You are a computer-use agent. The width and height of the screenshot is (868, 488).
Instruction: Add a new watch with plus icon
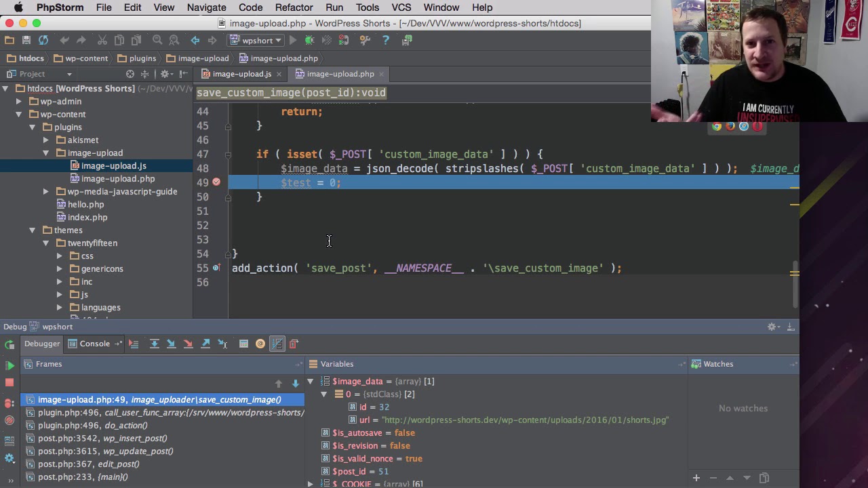click(696, 478)
